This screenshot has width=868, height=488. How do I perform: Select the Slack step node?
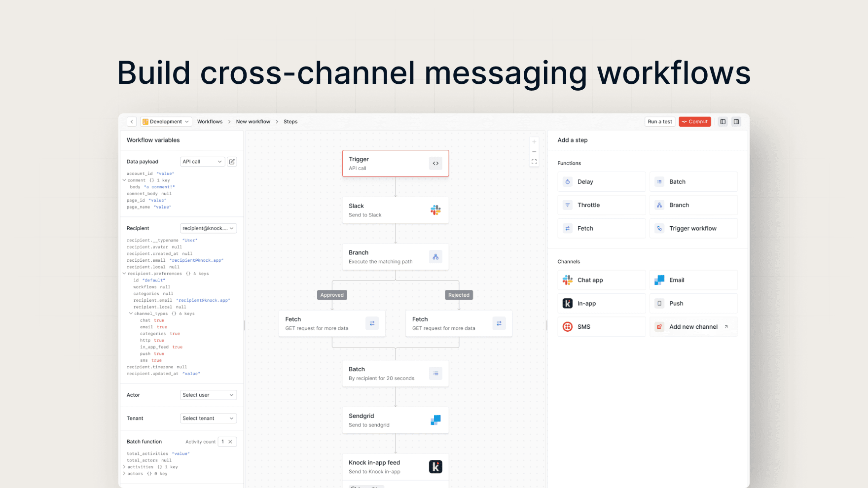[x=395, y=210]
